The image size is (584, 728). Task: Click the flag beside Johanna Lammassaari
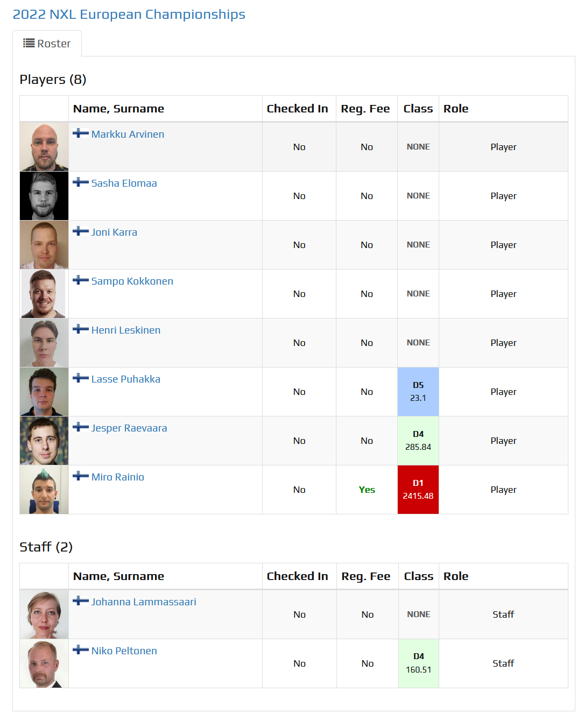pyautogui.click(x=81, y=601)
